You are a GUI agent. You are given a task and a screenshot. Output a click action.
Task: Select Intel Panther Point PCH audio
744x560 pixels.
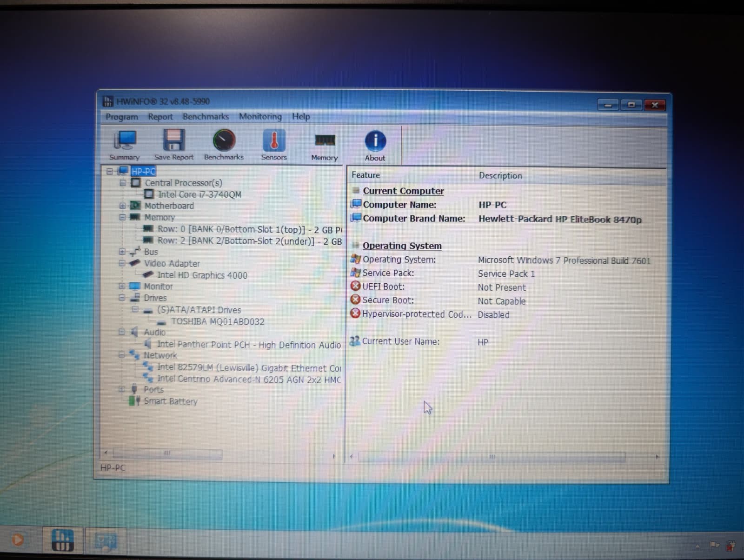249,345
